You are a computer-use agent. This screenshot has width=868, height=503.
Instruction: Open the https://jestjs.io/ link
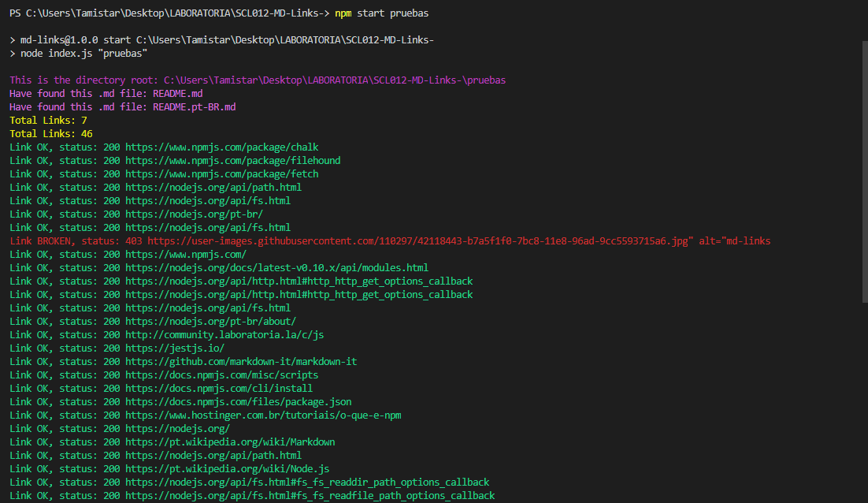point(174,348)
